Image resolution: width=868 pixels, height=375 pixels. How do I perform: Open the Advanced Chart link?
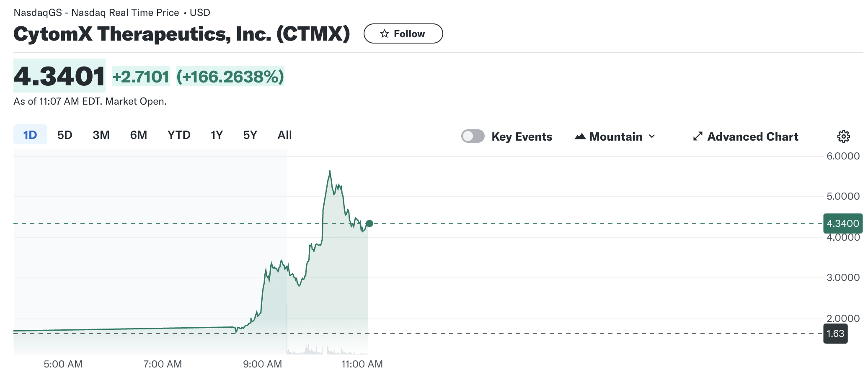(x=752, y=136)
